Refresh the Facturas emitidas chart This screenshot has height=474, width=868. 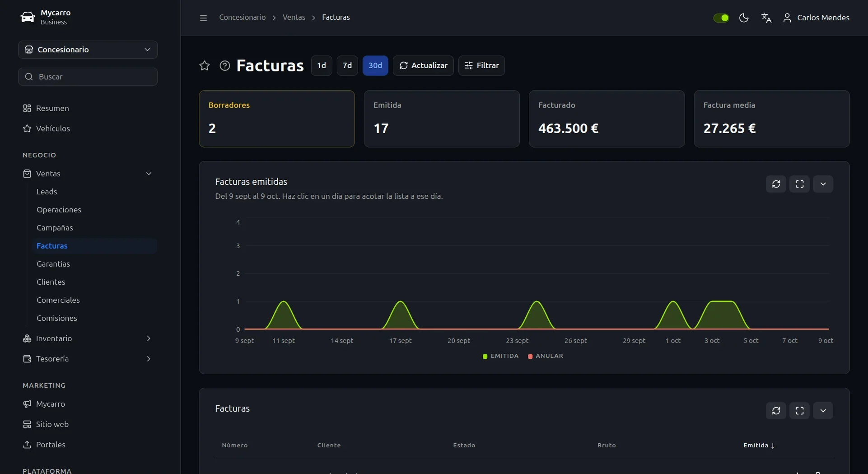click(x=776, y=184)
